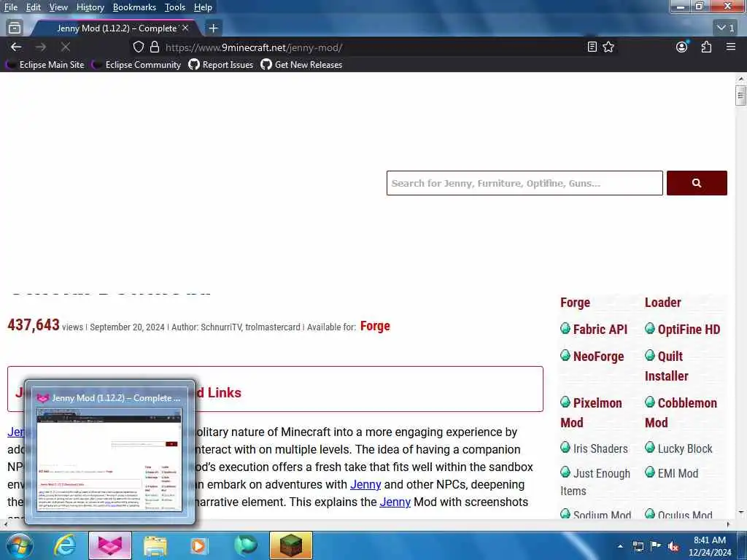
Task: Open the Fabric API sidebar link
Action: [x=594, y=329]
